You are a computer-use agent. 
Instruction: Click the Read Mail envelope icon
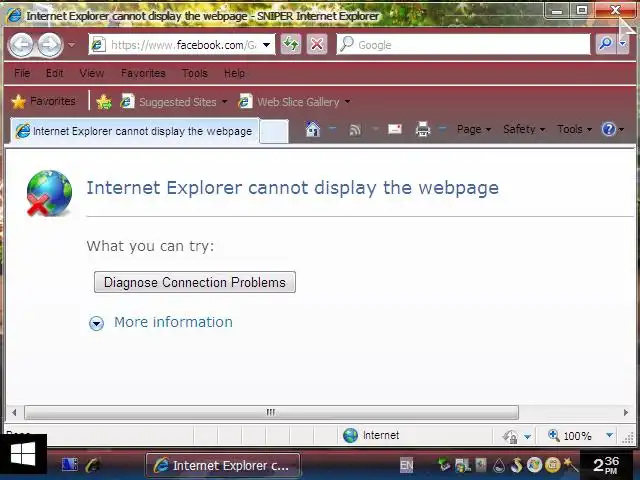394,129
